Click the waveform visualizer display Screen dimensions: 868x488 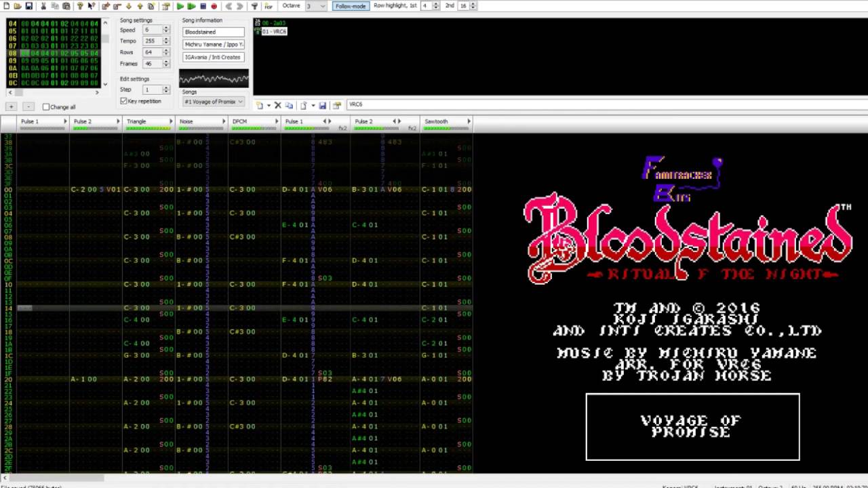click(x=214, y=78)
